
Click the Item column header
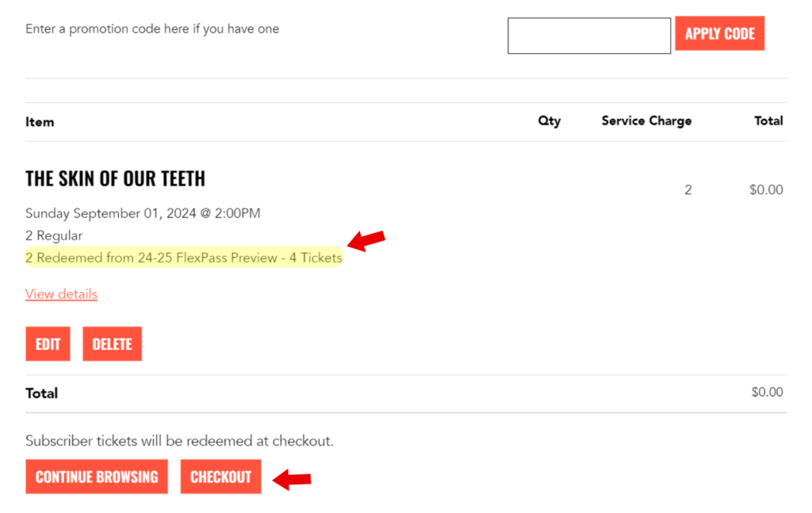(40, 121)
